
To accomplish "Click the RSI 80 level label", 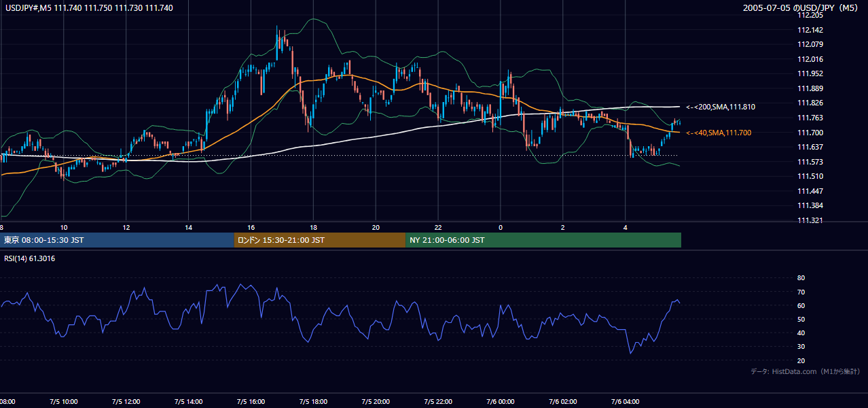I will (x=801, y=278).
